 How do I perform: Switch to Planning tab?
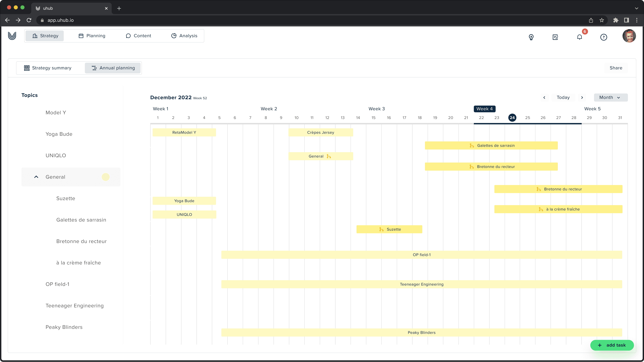pyautogui.click(x=92, y=36)
